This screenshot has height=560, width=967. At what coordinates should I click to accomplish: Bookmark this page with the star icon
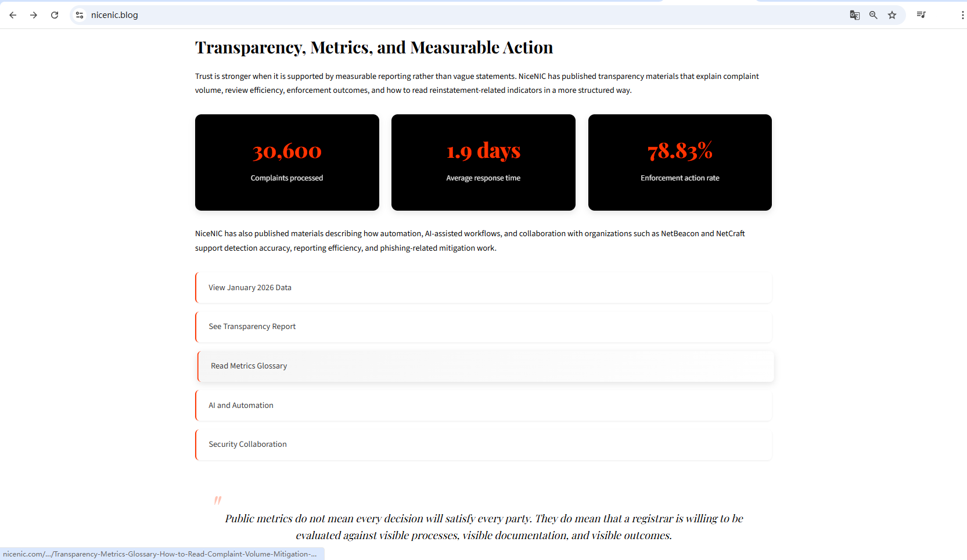pos(892,15)
